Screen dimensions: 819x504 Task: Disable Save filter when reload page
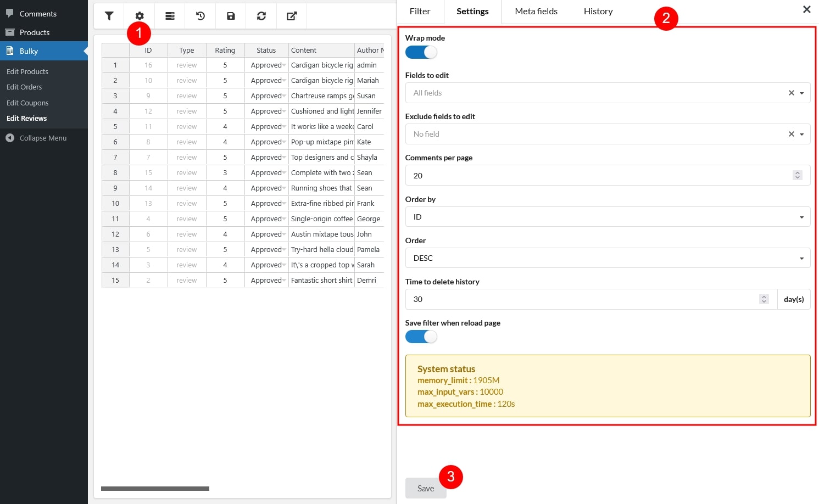pos(421,337)
